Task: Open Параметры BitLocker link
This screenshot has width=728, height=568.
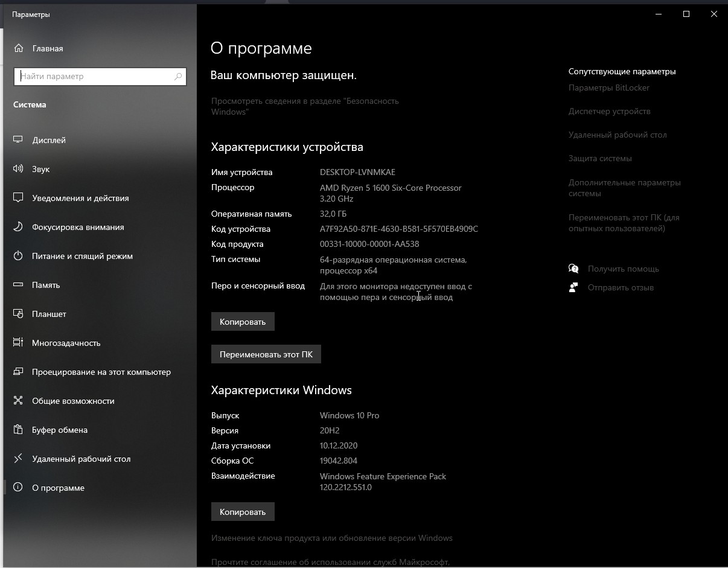Action: pos(609,88)
